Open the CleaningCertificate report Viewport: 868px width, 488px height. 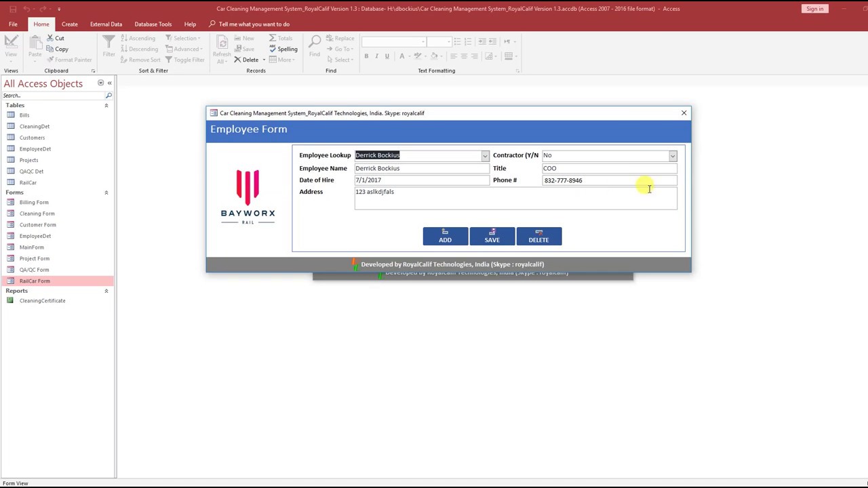[x=42, y=301]
